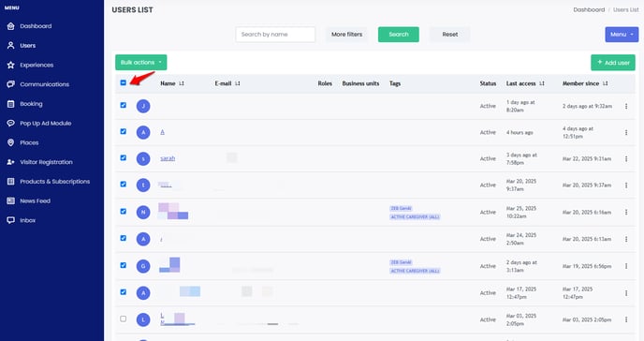Open Products & Subscriptions menu item
644x341 pixels.
(54, 182)
